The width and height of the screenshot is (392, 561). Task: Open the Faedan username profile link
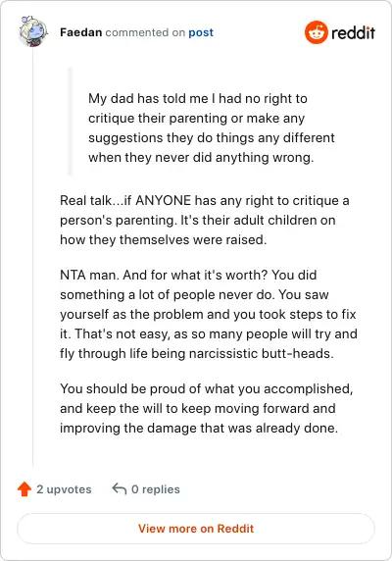(x=80, y=32)
